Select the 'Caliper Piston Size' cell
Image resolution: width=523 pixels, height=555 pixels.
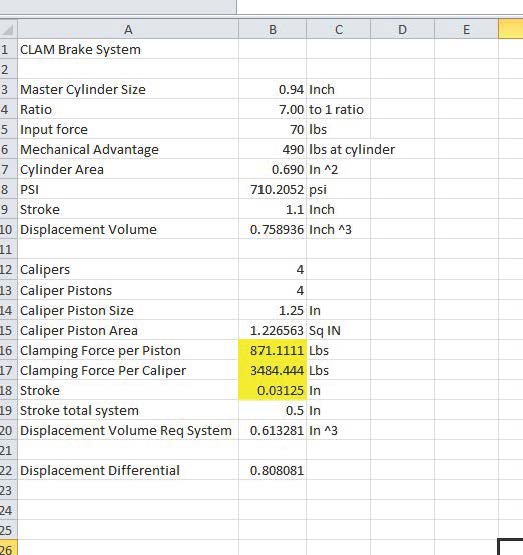(128, 310)
